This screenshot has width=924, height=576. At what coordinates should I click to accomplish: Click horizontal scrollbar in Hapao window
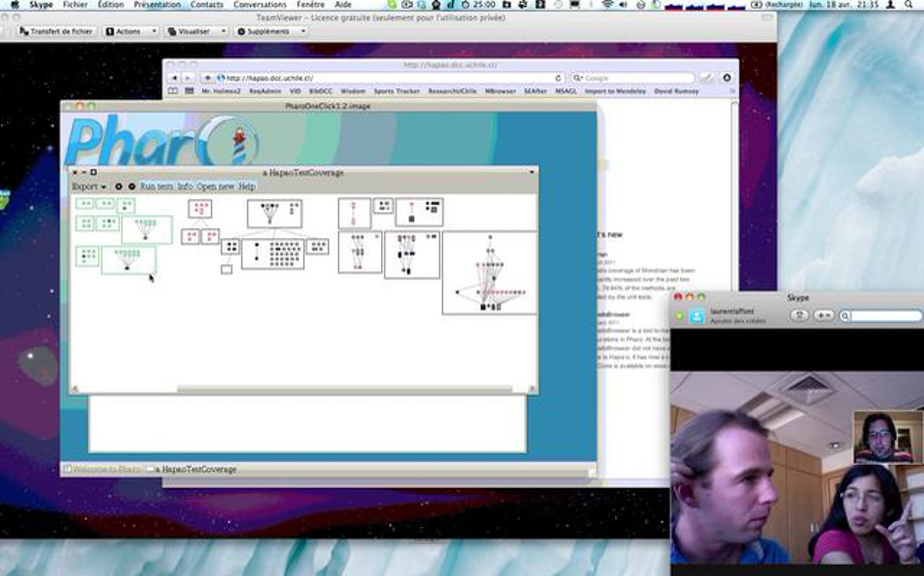pos(344,389)
